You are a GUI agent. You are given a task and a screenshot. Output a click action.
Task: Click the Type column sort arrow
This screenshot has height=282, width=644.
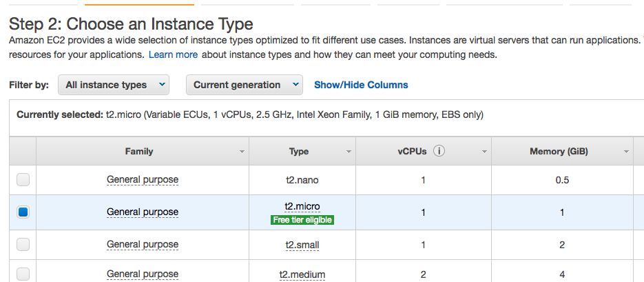click(x=349, y=152)
